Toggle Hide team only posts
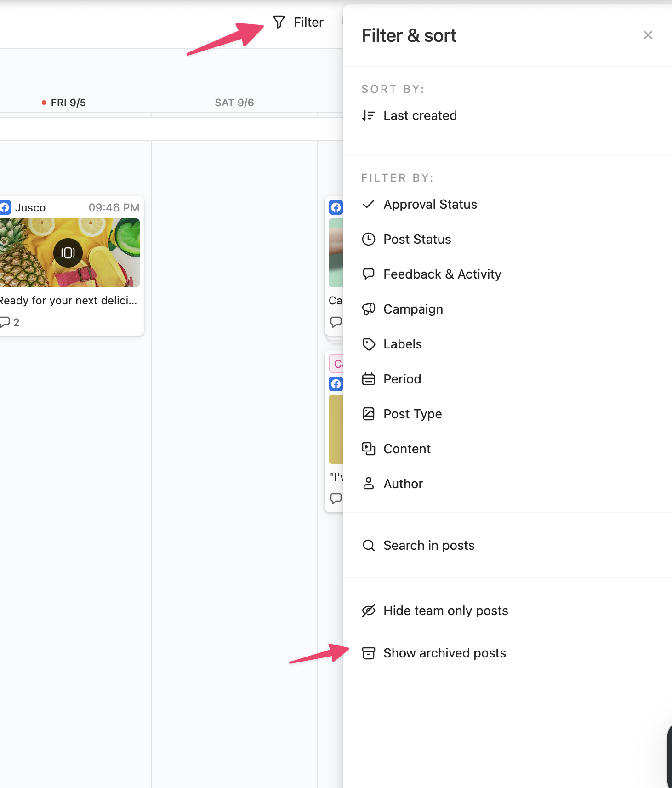672x788 pixels. (x=445, y=611)
